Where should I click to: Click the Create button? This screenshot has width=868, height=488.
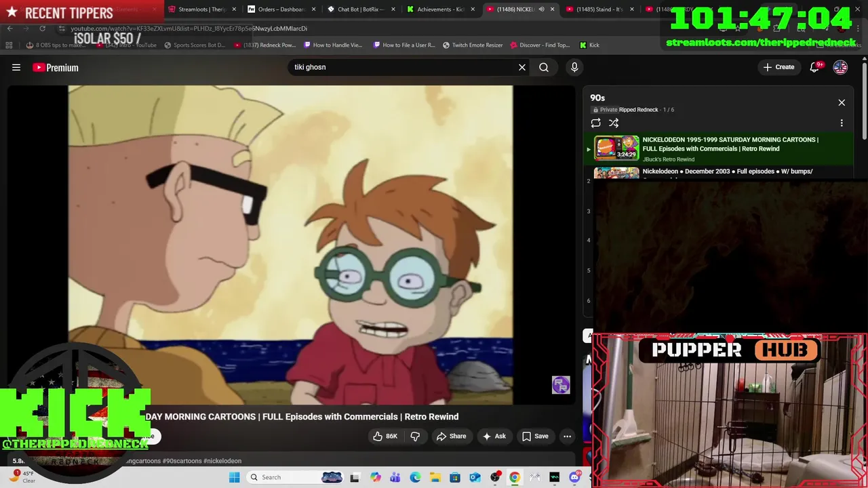[778, 67]
